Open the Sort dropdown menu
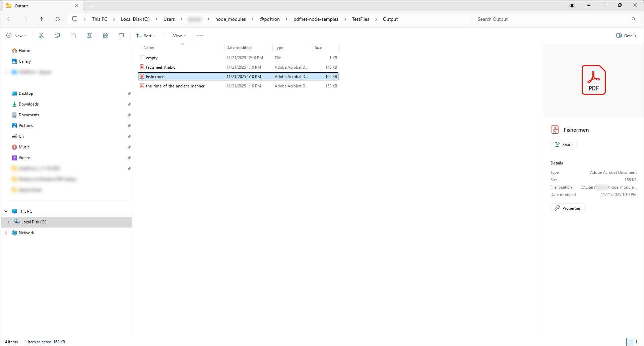644x346 pixels. coord(146,36)
